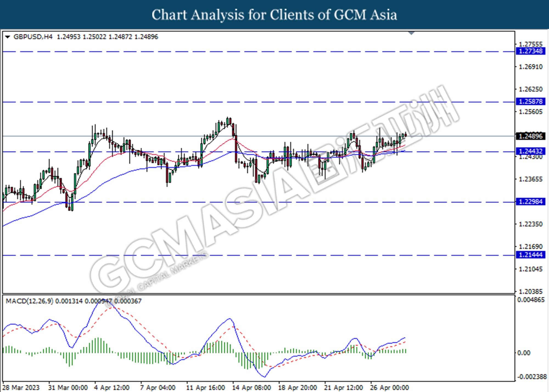
Task: Click the MACD scale value 0.004865
Action: (531, 300)
